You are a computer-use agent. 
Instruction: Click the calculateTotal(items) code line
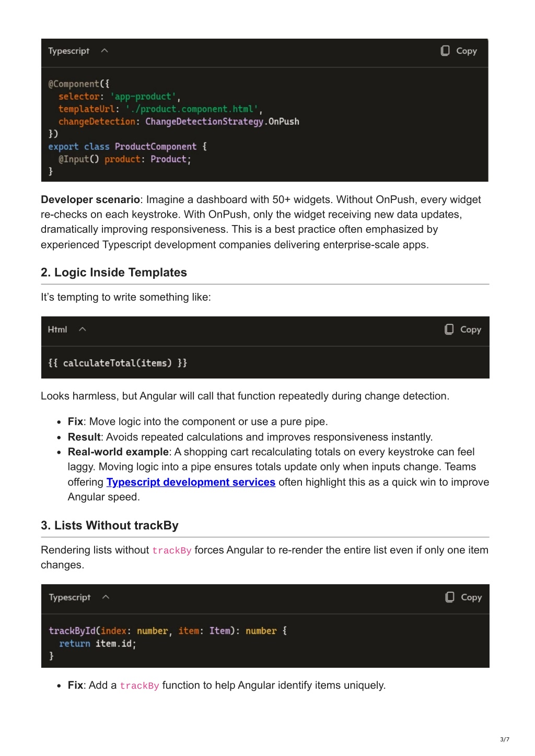[x=118, y=363]
